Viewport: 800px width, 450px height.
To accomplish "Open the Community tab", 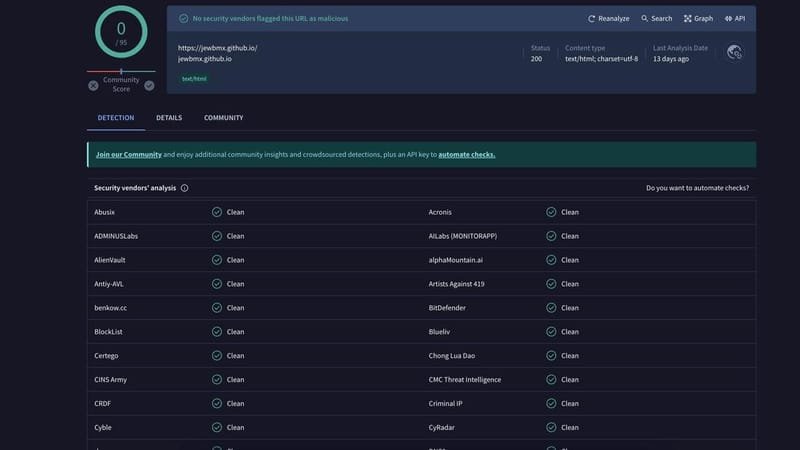I will [223, 118].
